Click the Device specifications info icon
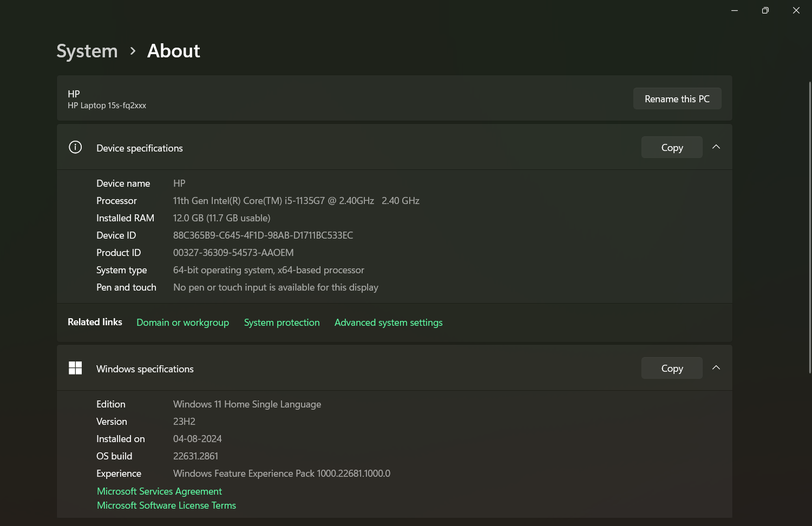The image size is (812, 526). [75, 147]
